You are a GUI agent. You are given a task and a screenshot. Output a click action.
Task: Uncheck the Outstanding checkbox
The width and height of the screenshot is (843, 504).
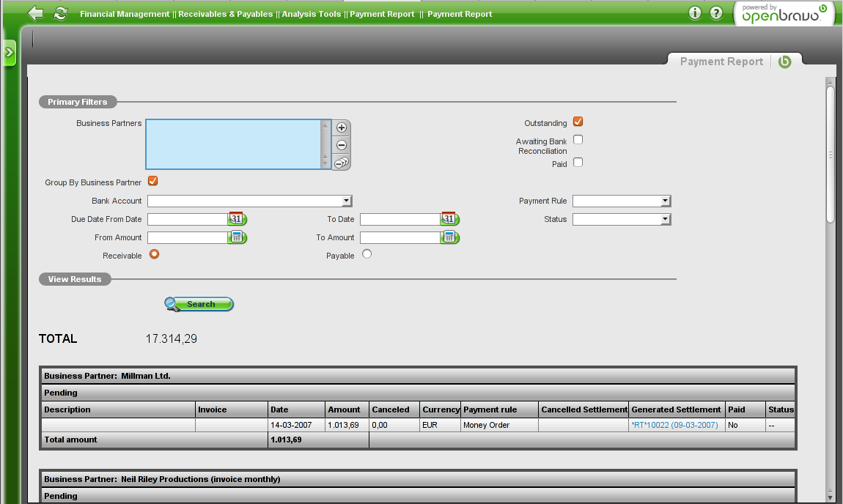578,122
